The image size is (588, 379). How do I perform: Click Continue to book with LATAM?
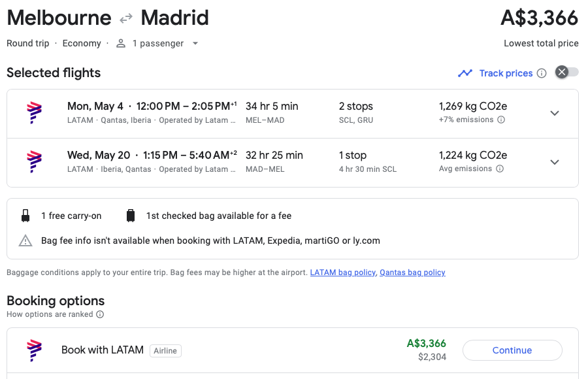[512, 350]
